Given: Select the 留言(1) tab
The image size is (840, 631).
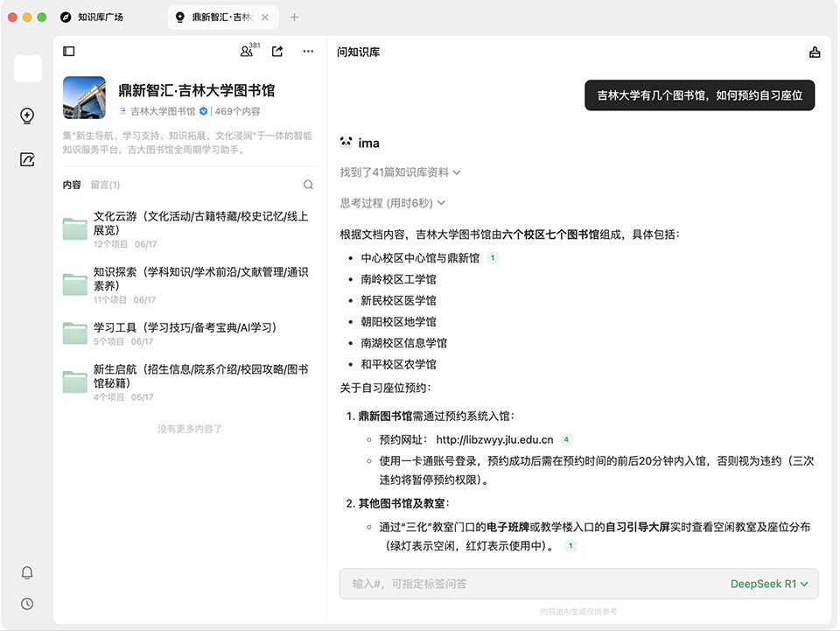Looking at the screenshot, I should (x=105, y=185).
